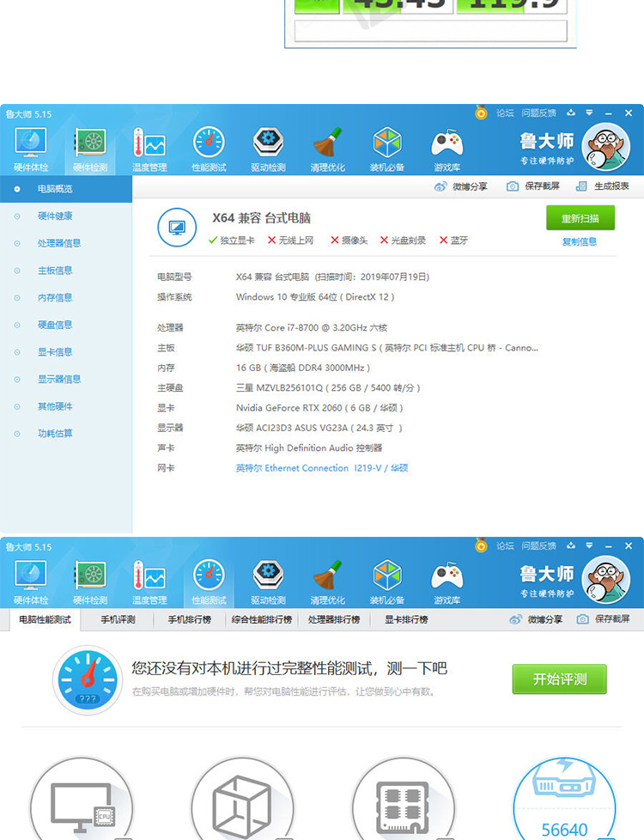This screenshot has height=840, width=644.
Task: Click 生成报表 to generate a report
Action: 602,186
